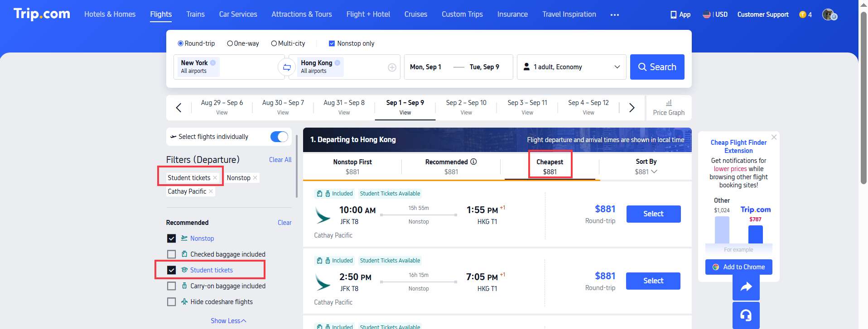Switch to the Cheapest results tab
The width and height of the screenshot is (868, 329).
coord(550,166)
